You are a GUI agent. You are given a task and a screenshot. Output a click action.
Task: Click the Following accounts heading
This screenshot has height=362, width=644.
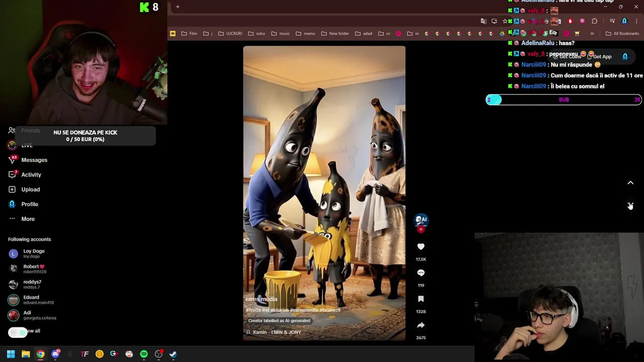click(x=29, y=239)
